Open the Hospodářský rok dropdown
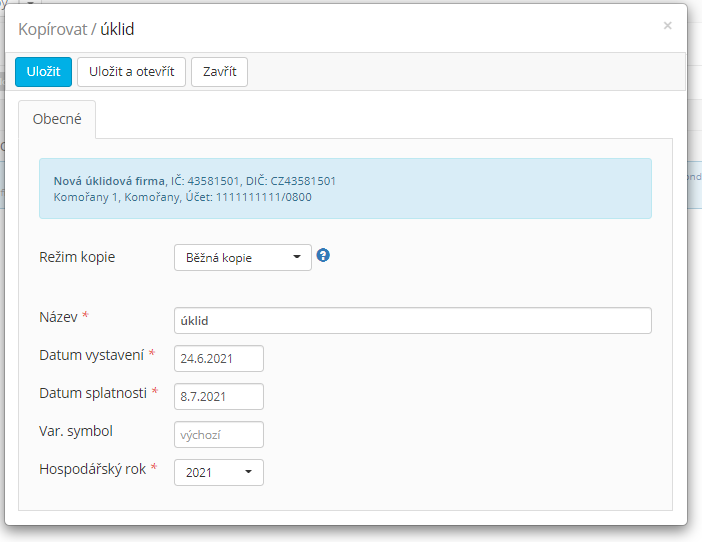702x542 pixels. point(219,473)
